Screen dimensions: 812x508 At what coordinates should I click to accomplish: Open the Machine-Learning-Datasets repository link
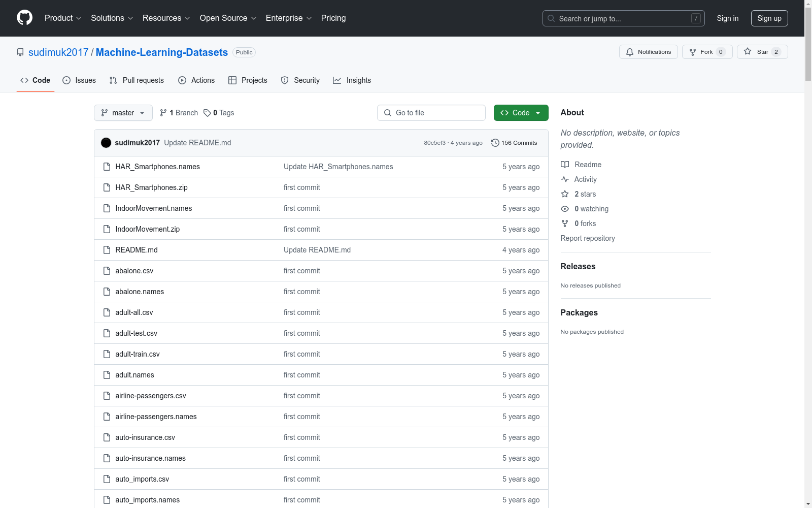click(162, 52)
